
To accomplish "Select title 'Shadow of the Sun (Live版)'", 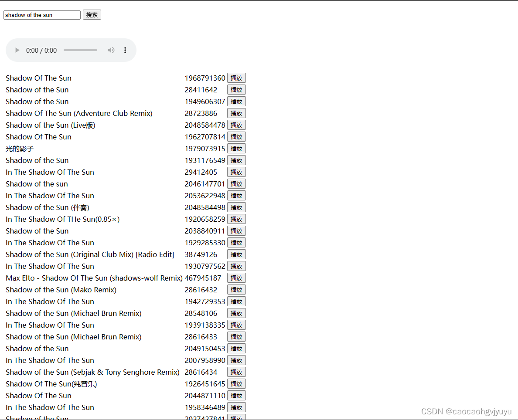I will [x=50, y=125].
